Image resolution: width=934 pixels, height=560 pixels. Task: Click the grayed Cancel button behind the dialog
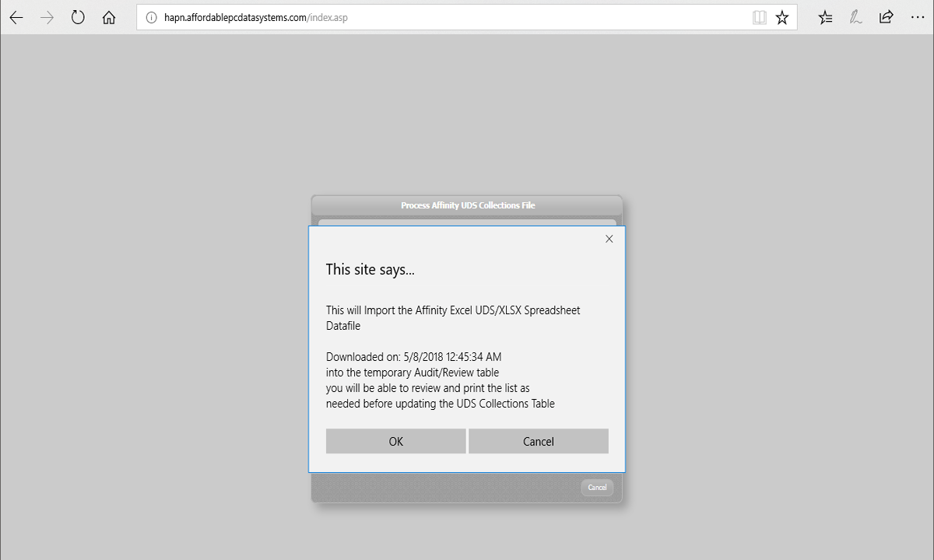click(x=597, y=487)
